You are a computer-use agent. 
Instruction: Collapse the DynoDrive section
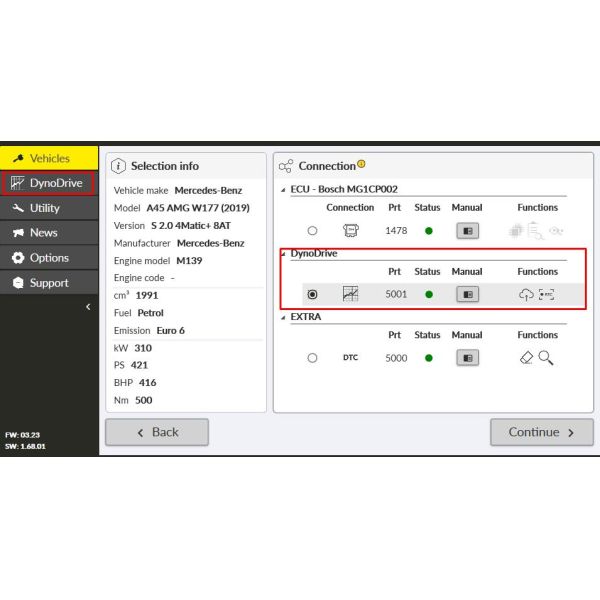point(282,254)
